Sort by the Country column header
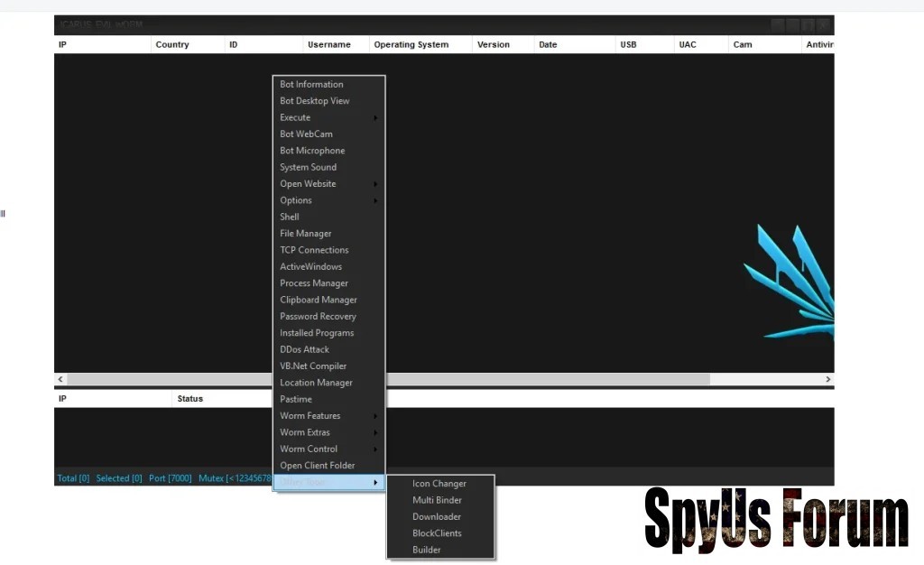This screenshot has height=565, width=924. click(172, 44)
